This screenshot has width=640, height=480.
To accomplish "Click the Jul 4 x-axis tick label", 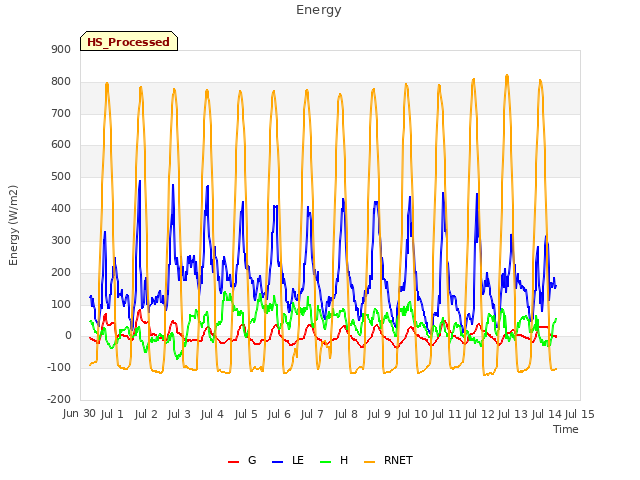I will point(212,414).
